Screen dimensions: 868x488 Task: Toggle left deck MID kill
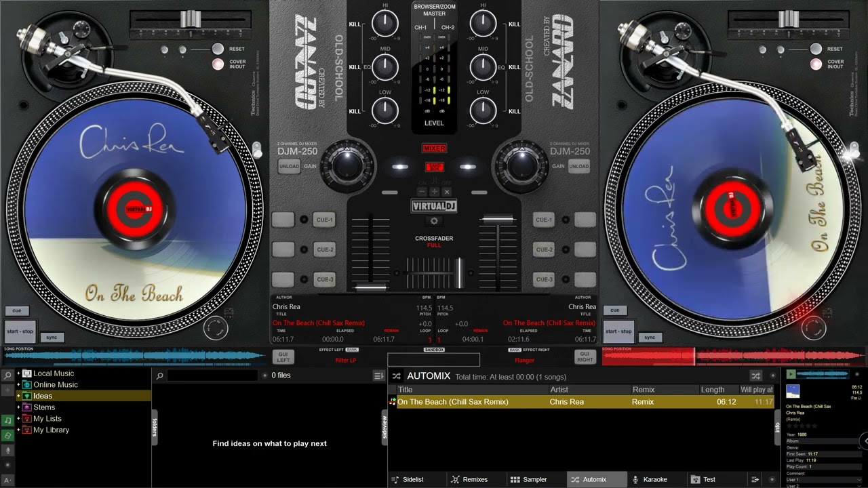[355, 68]
